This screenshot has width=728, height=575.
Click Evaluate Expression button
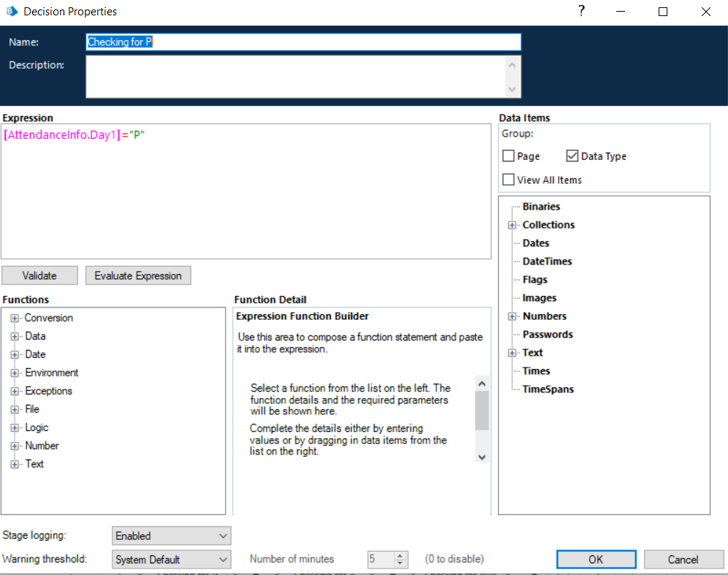click(x=138, y=275)
